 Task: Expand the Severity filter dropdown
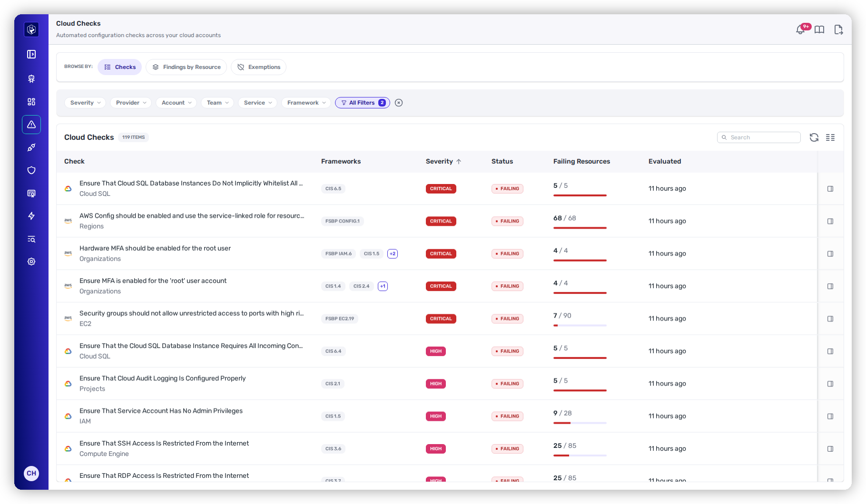click(x=85, y=103)
